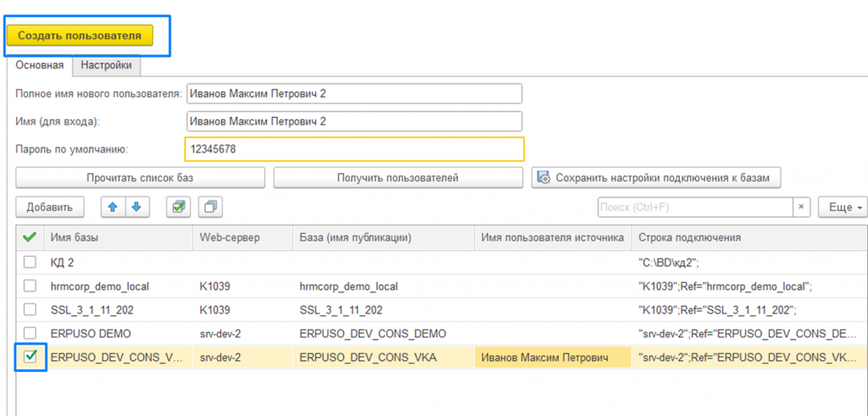Click Прочитать список баз button
This screenshot has height=416, width=868.
[140, 178]
